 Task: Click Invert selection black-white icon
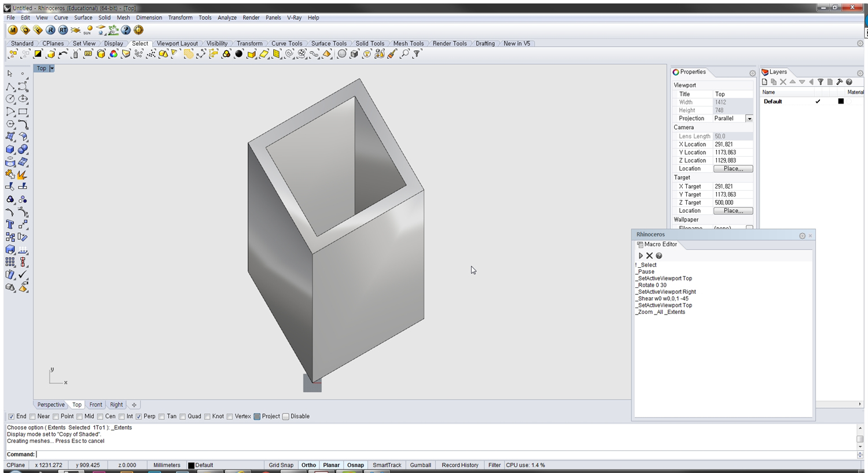[38, 54]
